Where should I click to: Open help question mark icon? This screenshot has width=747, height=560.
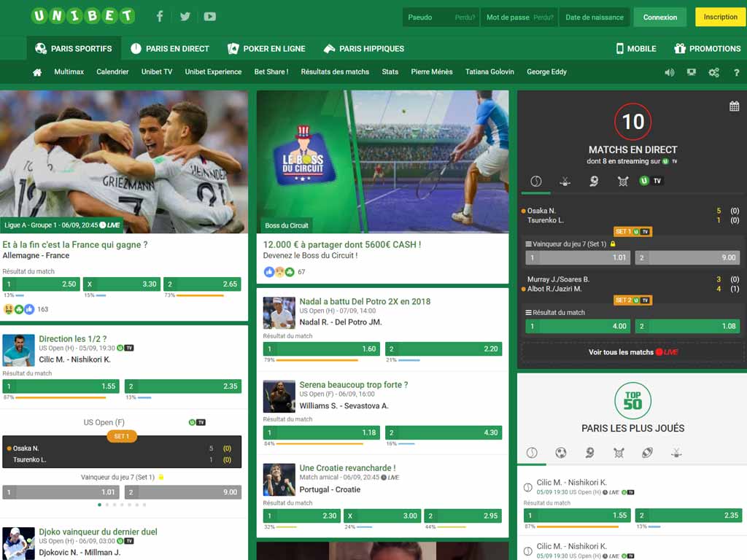point(737,72)
